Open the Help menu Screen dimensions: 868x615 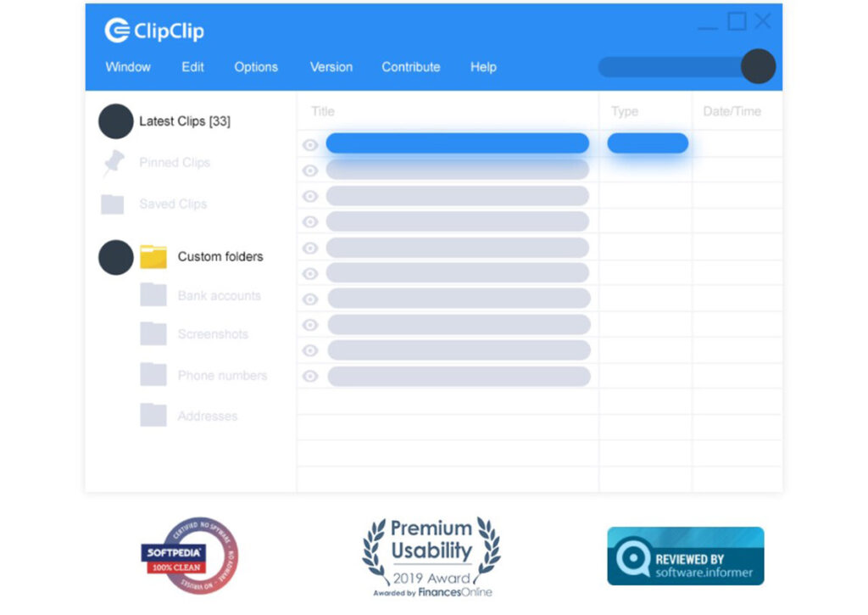(482, 67)
